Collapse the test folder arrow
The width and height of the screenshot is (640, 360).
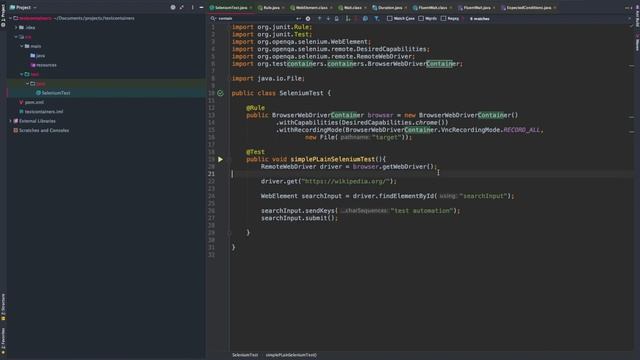(x=22, y=74)
